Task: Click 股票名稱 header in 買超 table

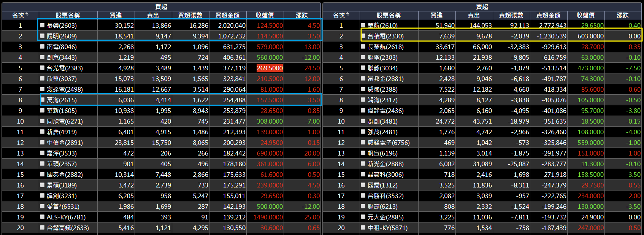Action: click(x=68, y=15)
